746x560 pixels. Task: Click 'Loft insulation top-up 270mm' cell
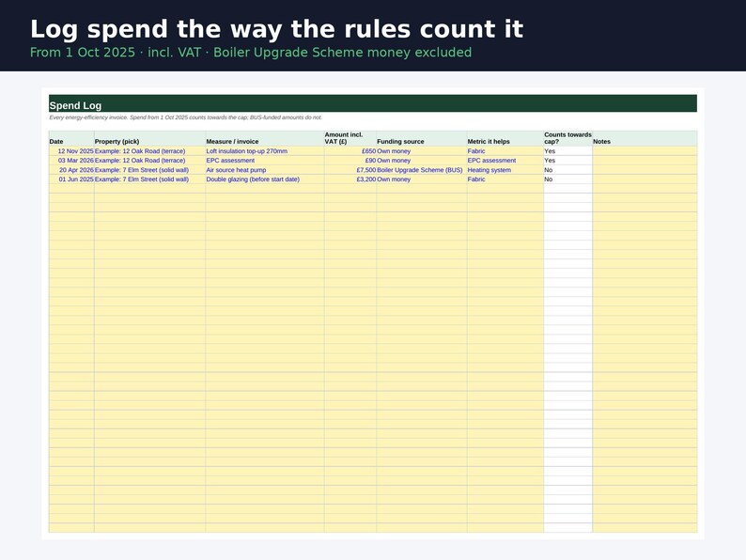265,151
